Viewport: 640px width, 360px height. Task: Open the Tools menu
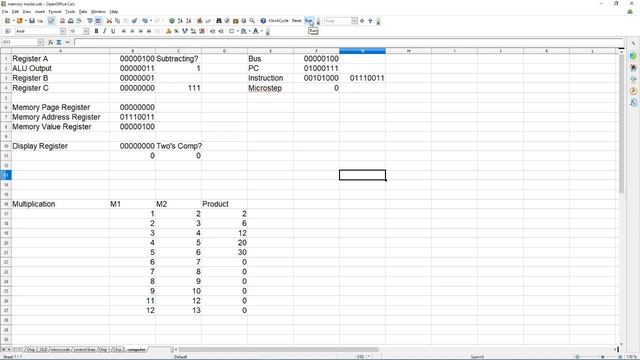[x=70, y=12]
